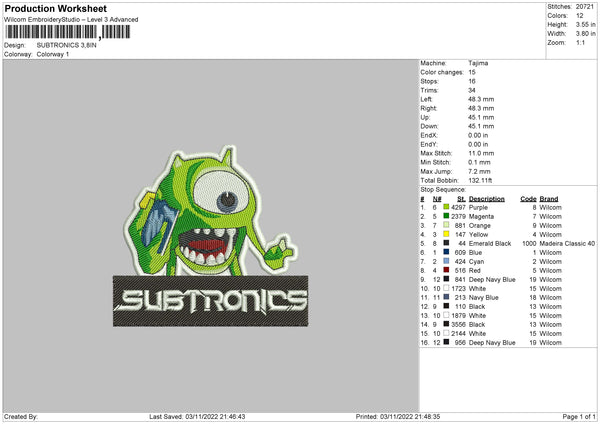The image size is (600, 424).
Task: Click the Stop Sequence heading
Action: tap(443, 189)
